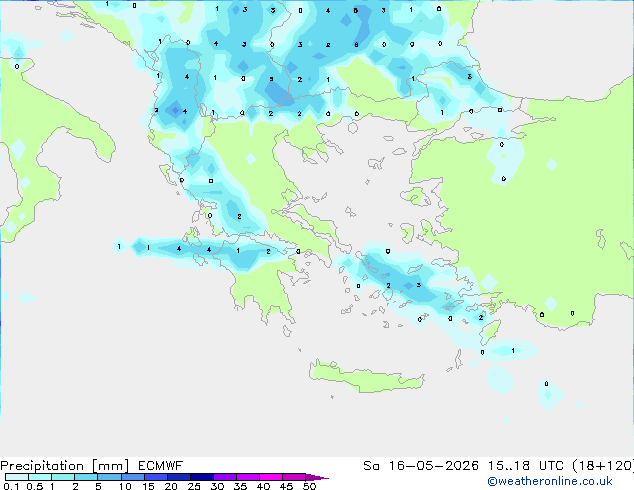Click the legend label '40'
Screen dimensions: 634x490
263,486
